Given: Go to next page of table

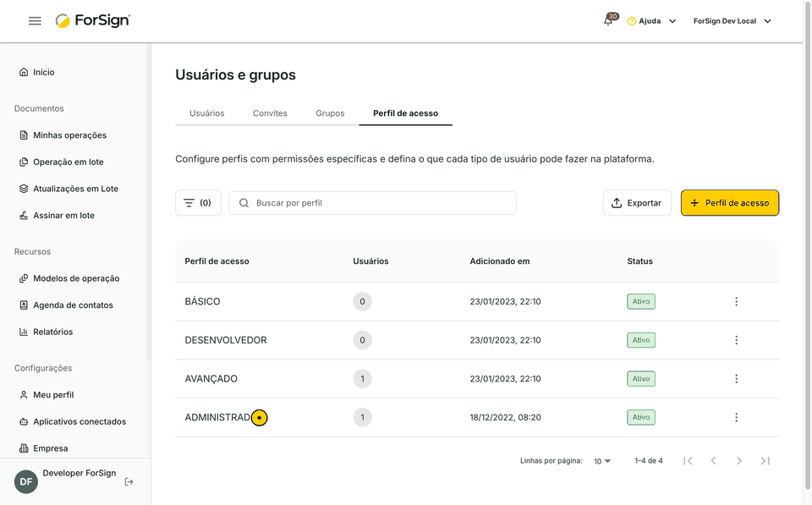Looking at the screenshot, I should pyautogui.click(x=739, y=461).
